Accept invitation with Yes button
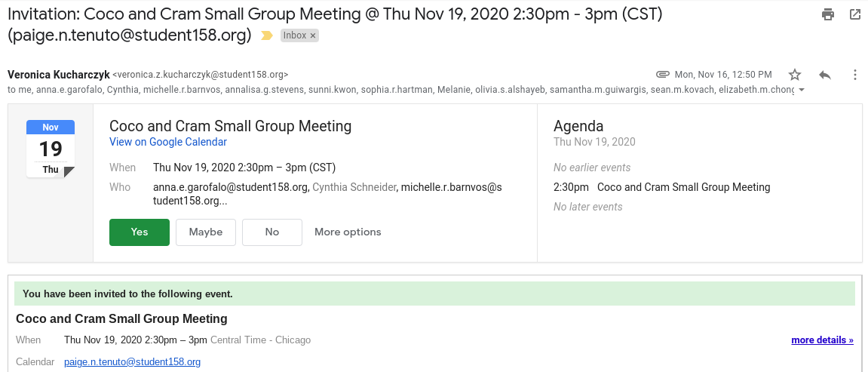Screen dimensions: 868x372 140,232
